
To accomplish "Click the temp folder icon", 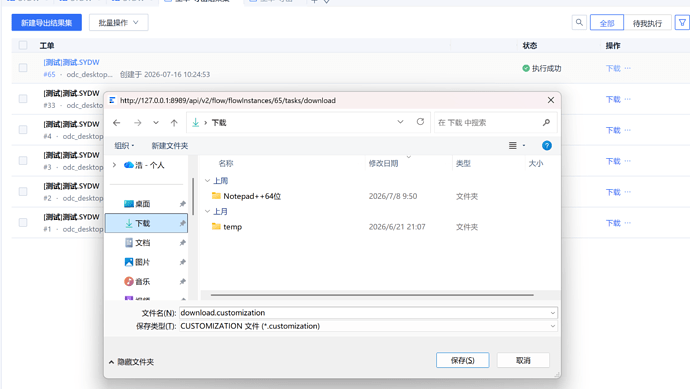I will (216, 226).
